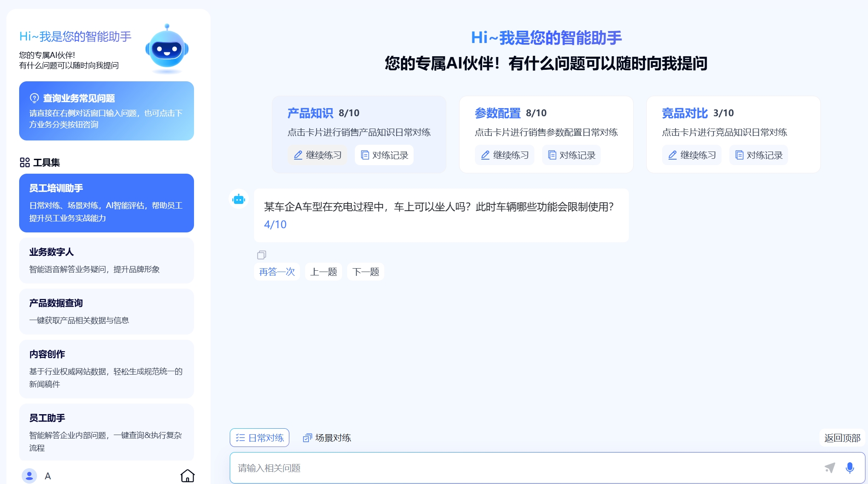The height and width of the screenshot is (484, 868).
Task: Go to home via house icon
Action: tap(187, 475)
